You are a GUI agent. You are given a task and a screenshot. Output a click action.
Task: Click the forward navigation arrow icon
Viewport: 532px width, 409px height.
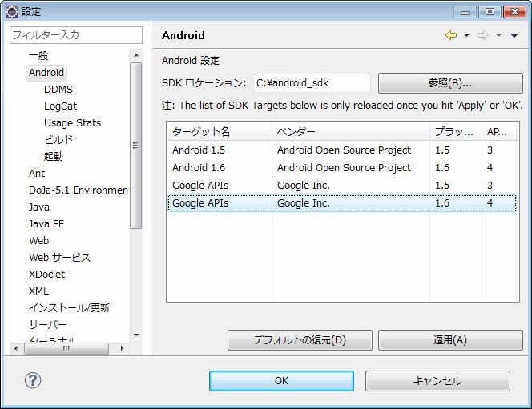tap(483, 35)
